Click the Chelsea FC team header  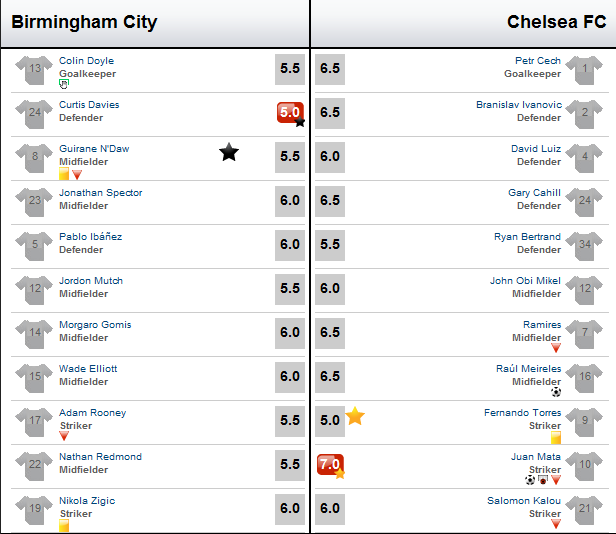pos(557,22)
